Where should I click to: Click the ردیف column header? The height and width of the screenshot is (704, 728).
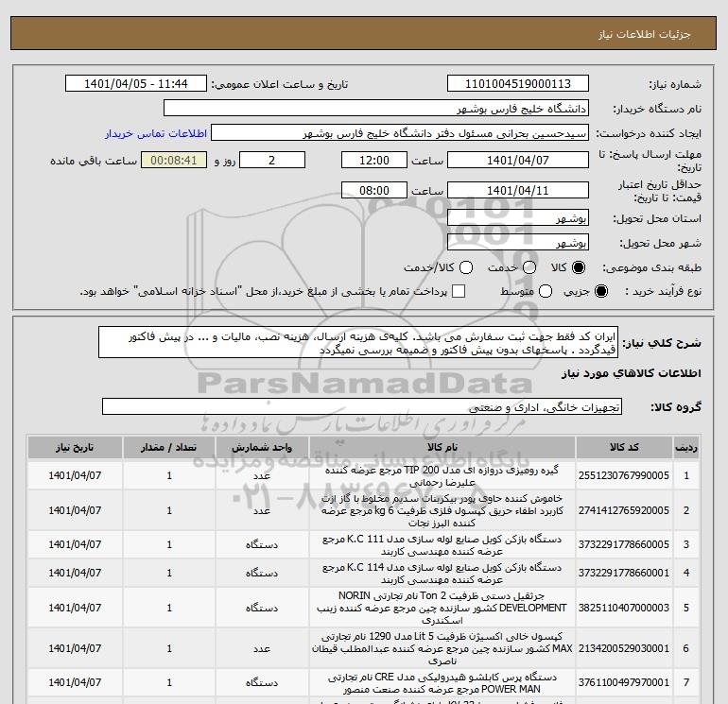(686, 447)
